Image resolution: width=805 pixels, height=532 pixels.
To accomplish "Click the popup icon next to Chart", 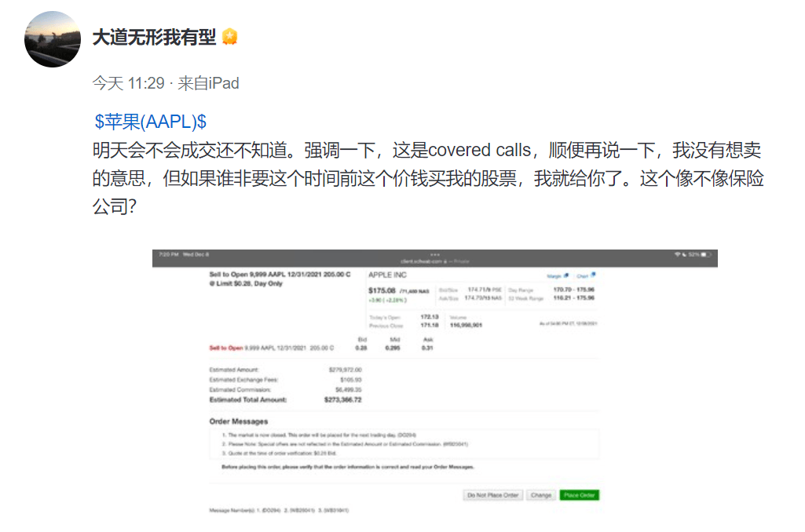I will click(x=592, y=275).
